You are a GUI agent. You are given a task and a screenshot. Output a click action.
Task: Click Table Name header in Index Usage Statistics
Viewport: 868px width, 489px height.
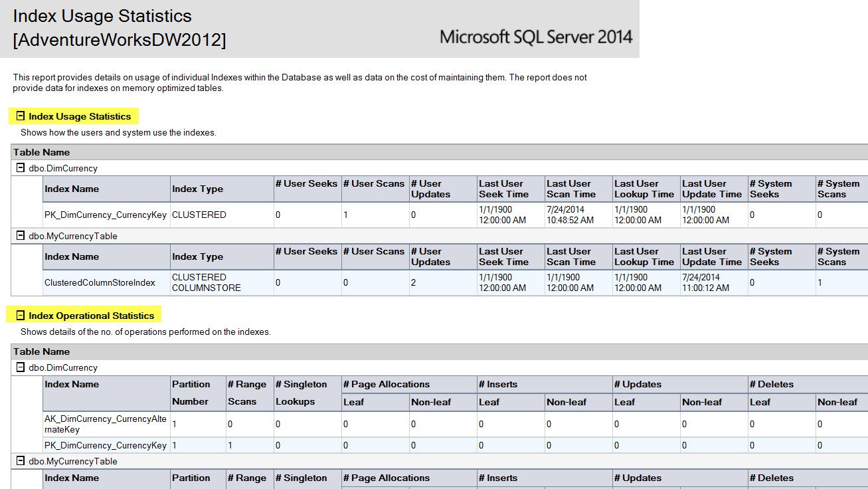41,152
